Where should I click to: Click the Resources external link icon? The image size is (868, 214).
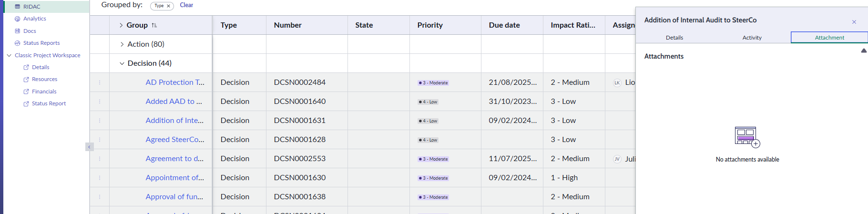[26, 80]
